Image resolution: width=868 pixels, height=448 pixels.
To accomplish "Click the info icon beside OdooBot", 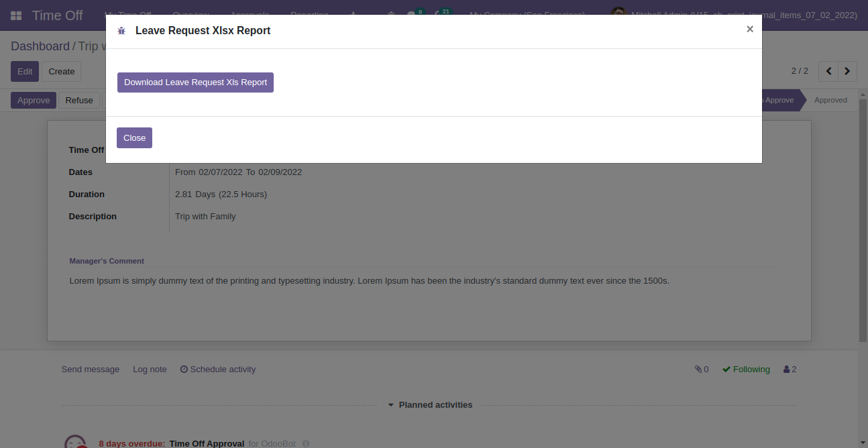I will tap(306, 444).
